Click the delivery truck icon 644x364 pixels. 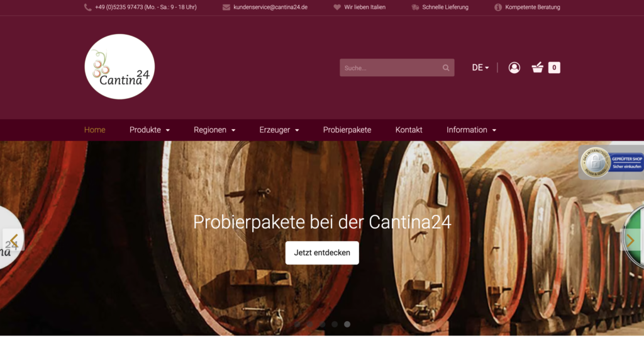(x=415, y=7)
